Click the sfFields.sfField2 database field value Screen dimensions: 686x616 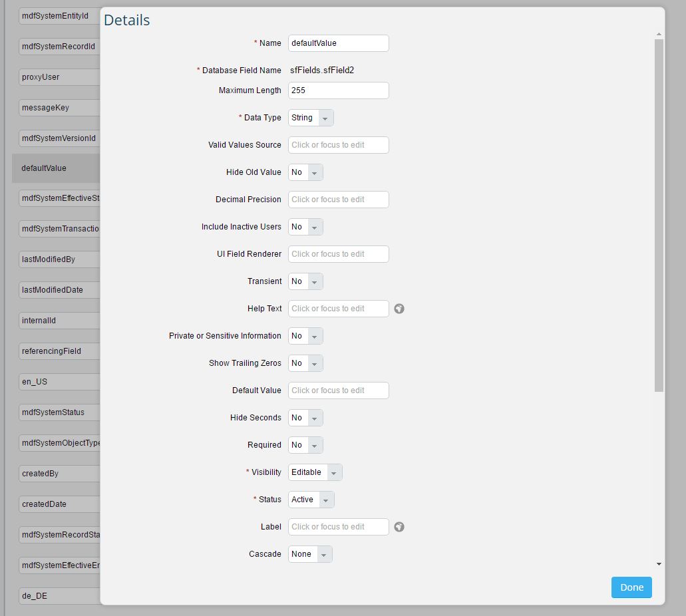[322, 71]
